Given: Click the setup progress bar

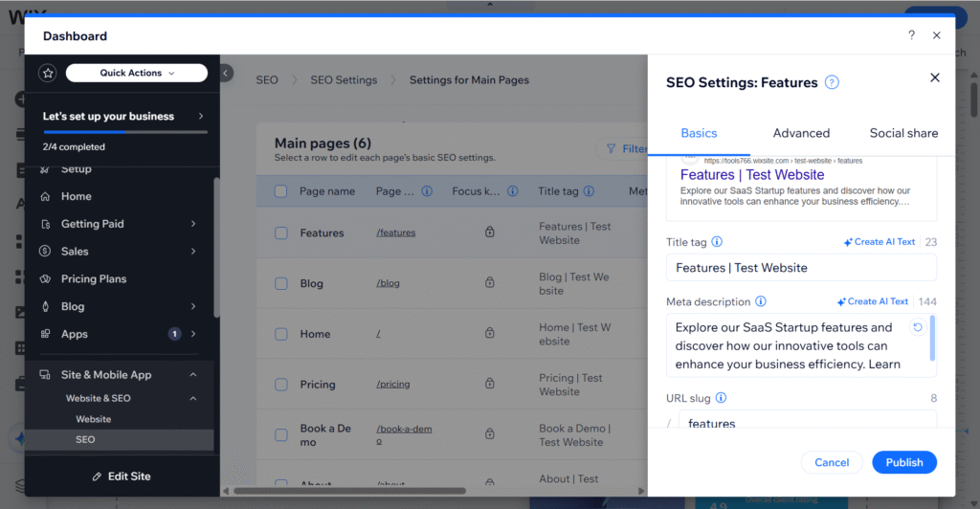Looking at the screenshot, I should click(x=125, y=132).
